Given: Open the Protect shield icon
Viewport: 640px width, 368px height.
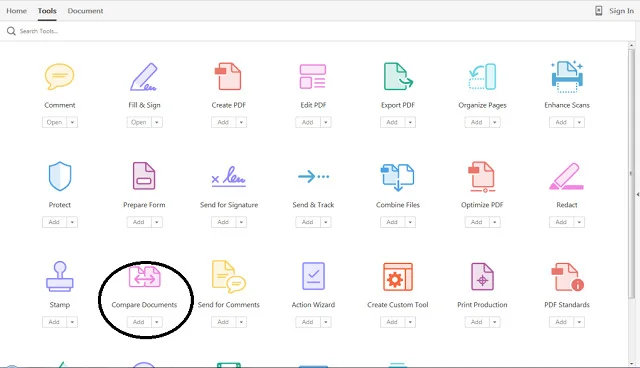Looking at the screenshot, I should 60,176.
